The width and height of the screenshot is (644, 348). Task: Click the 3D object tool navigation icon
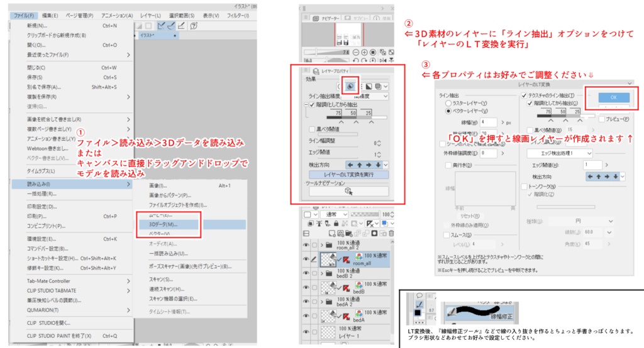point(348,191)
